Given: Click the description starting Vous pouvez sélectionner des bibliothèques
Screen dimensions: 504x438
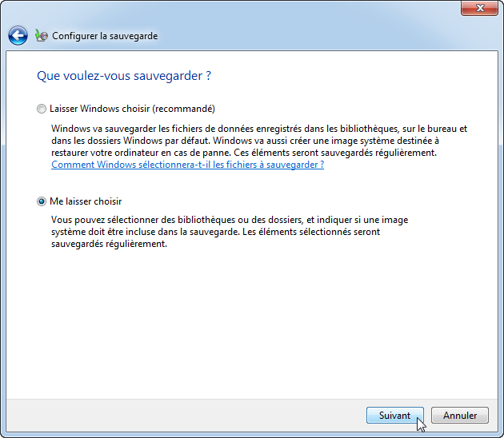Looking at the screenshot, I should pos(230,232).
